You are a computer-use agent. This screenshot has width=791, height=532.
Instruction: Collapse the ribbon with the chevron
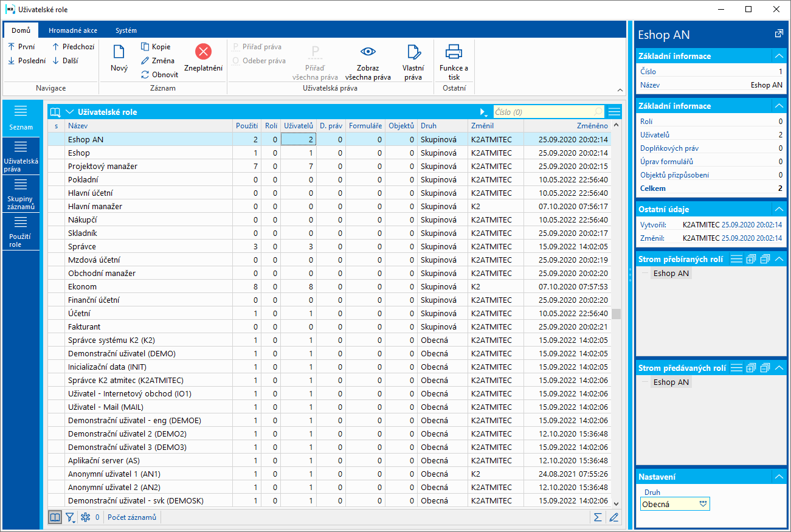pyautogui.click(x=620, y=89)
